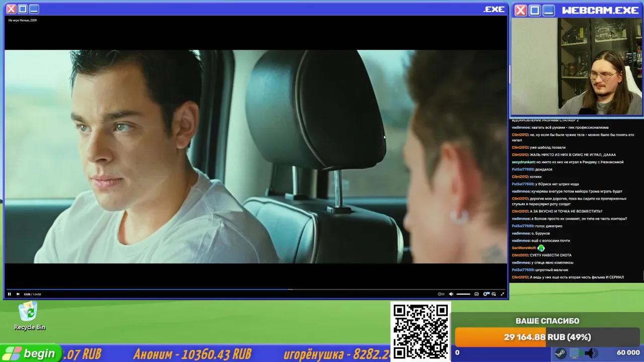Viewport: 644px width, 362px height.
Task: Open subtitles option in video player
Action: point(476,294)
